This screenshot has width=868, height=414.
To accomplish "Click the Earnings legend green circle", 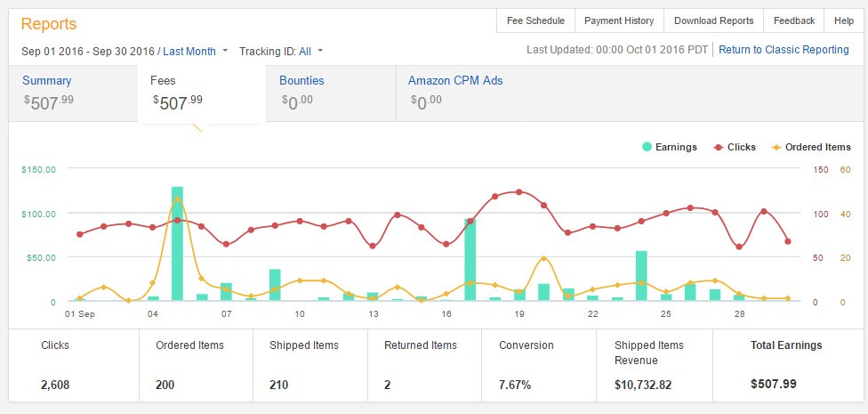I will [x=647, y=147].
